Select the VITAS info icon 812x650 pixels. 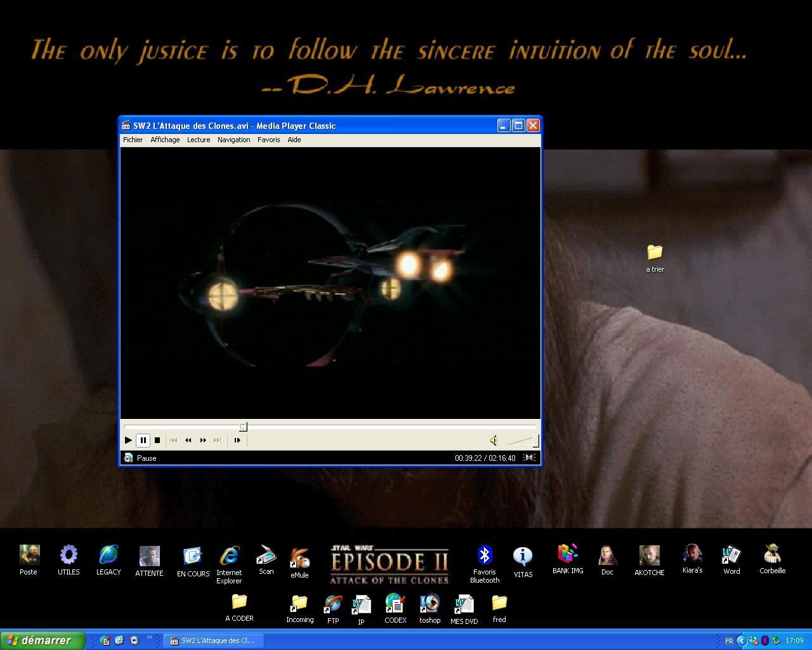click(523, 562)
